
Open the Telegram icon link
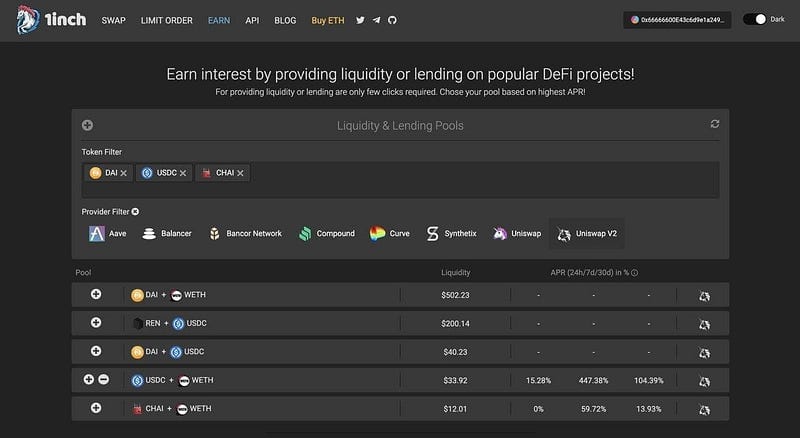pyautogui.click(x=376, y=20)
